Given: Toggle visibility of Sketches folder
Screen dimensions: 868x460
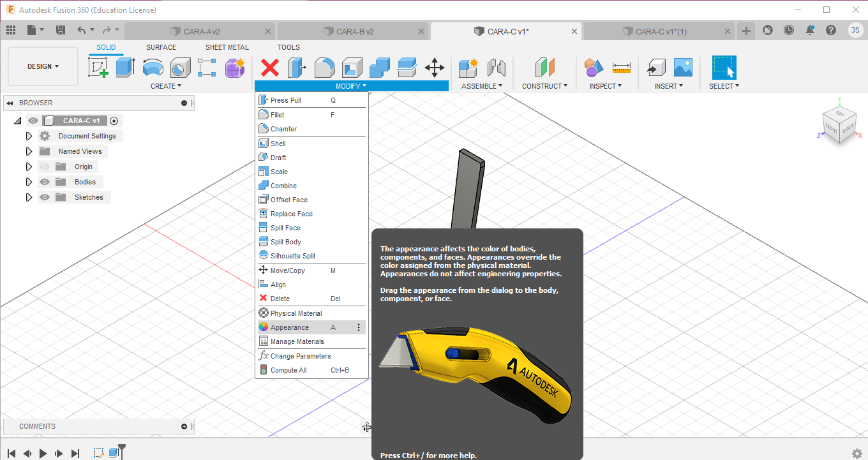Looking at the screenshot, I should tap(45, 197).
